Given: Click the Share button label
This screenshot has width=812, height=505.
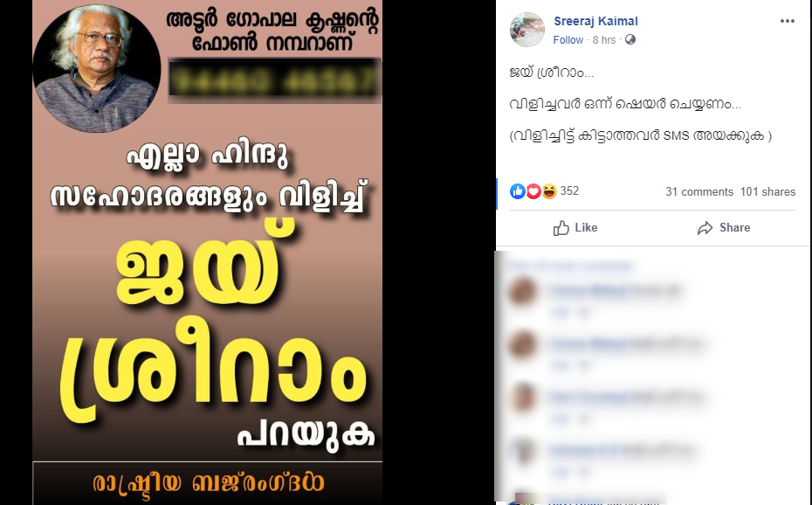Looking at the screenshot, I should click(x=734, y=228).
